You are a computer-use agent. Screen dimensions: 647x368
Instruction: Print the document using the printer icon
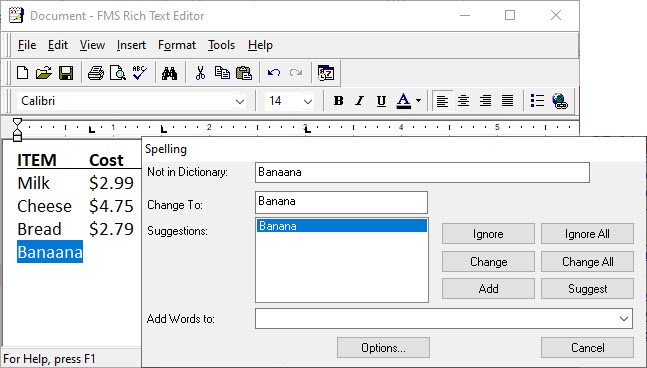pyautogui.click(x=96, y=73)
